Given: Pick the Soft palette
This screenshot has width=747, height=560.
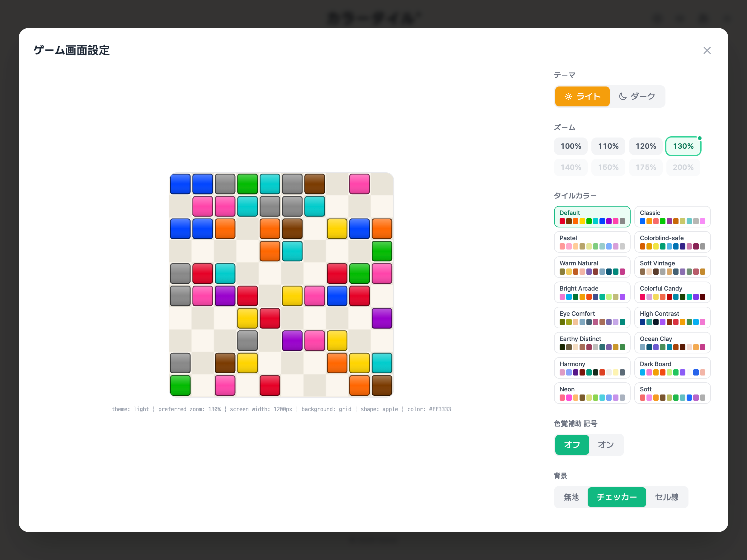Looking at the screenshot, I should 672,393.
